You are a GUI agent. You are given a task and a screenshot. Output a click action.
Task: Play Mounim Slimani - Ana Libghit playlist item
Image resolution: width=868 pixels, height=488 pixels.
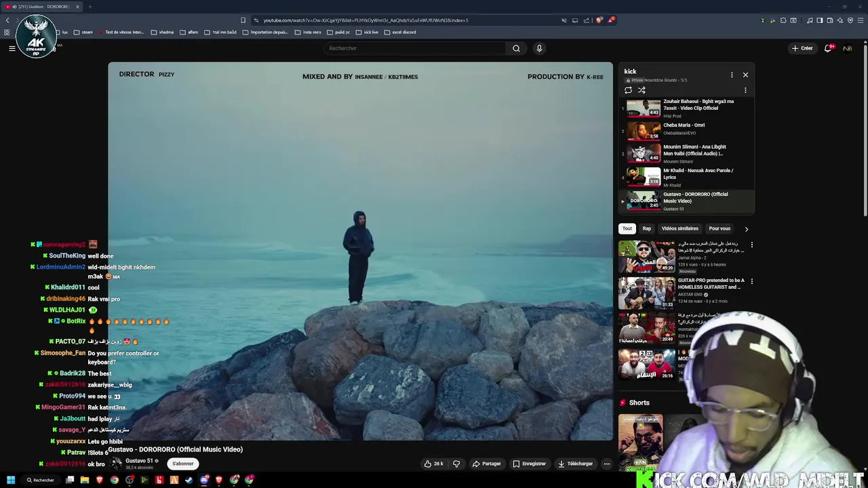pyautogui.click(x=686, y=154)
